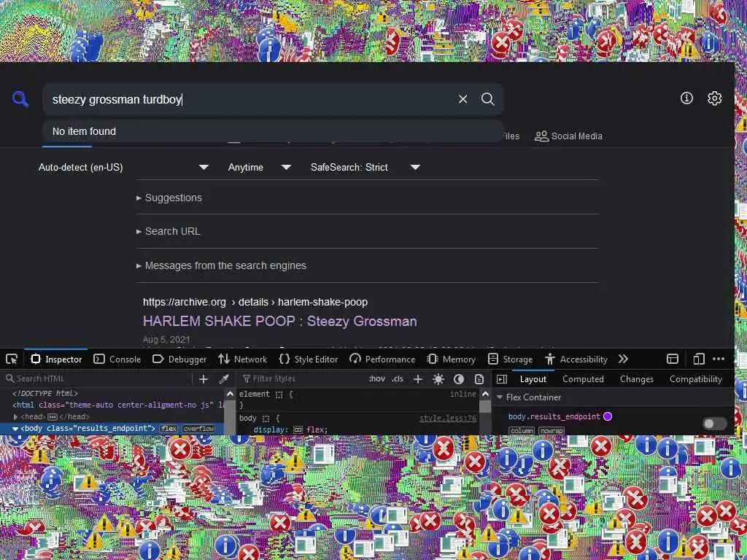Click the flex display icon in body rule
Screen dimensions: 747x560
(x=298, y=430)
